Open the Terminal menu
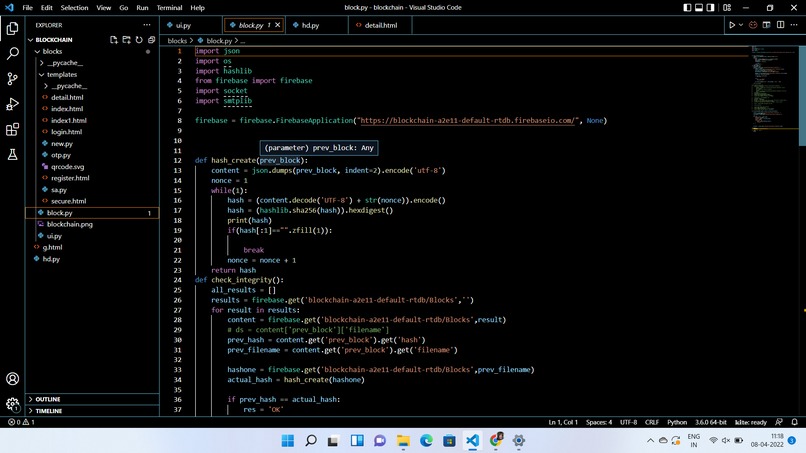The height and width of the screenshot is (453, 806). [x=170, y=8]
